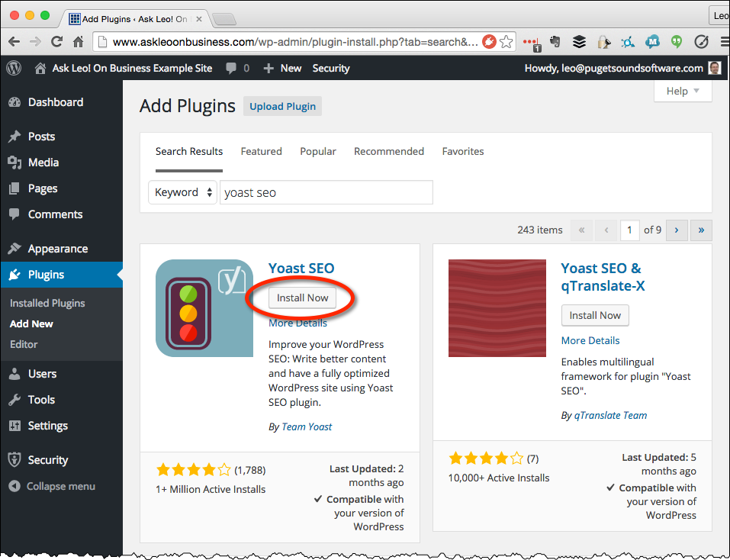Open Installed Plugins submenu item

47,303
